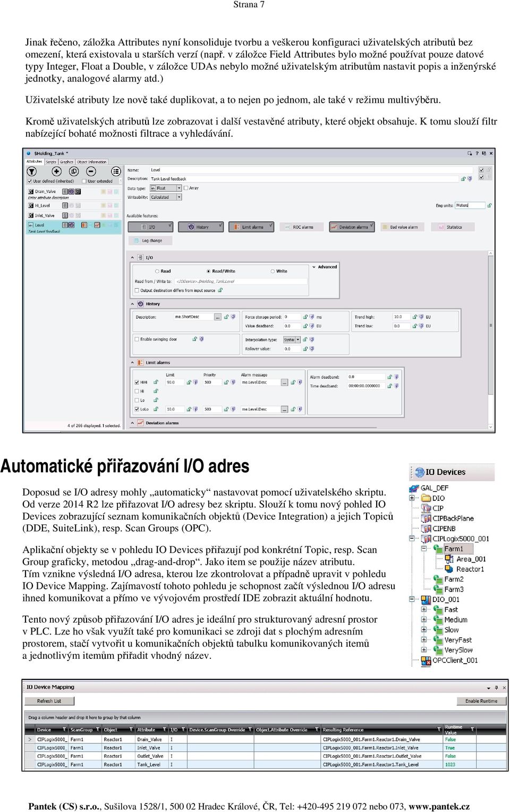
Task: Select the Read/Write radio button
Action: tap(208, 271)
